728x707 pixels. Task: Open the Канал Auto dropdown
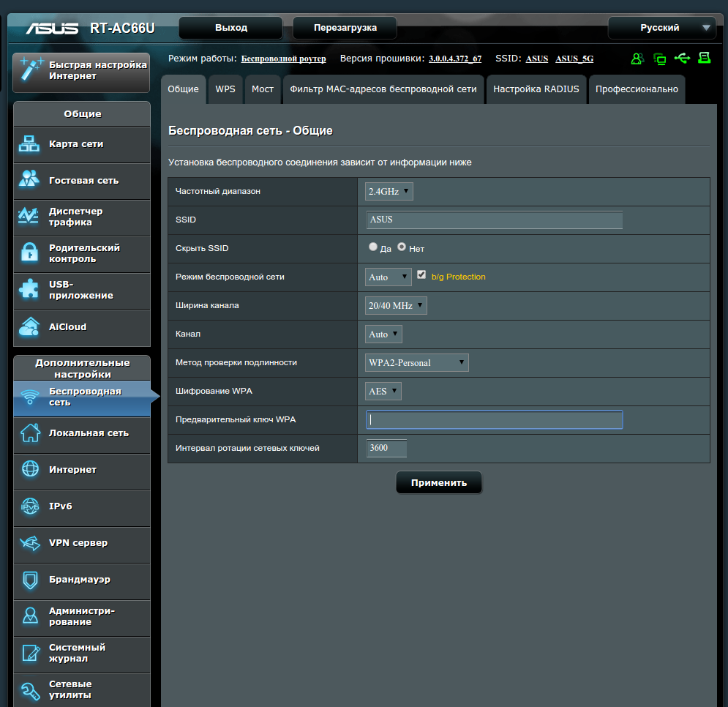[x=383, y=334]
